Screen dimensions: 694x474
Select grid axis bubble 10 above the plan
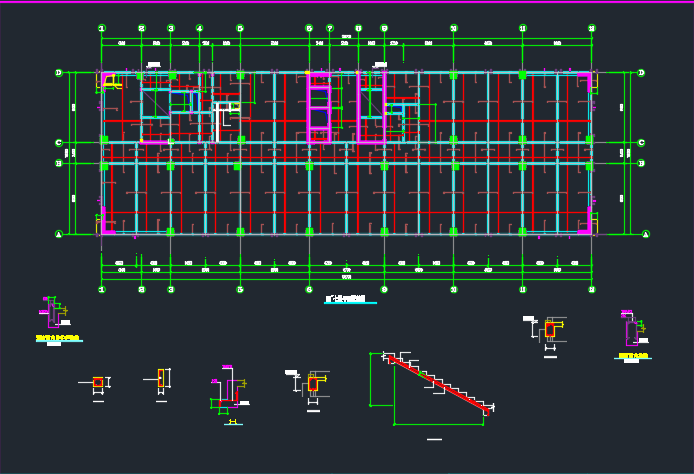[453, 28]
